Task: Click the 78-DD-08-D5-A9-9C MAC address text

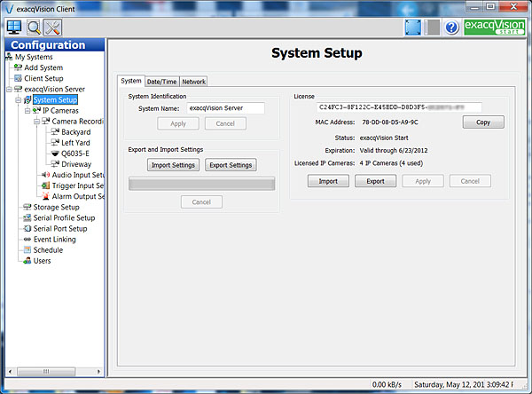Action: point(390,122)
